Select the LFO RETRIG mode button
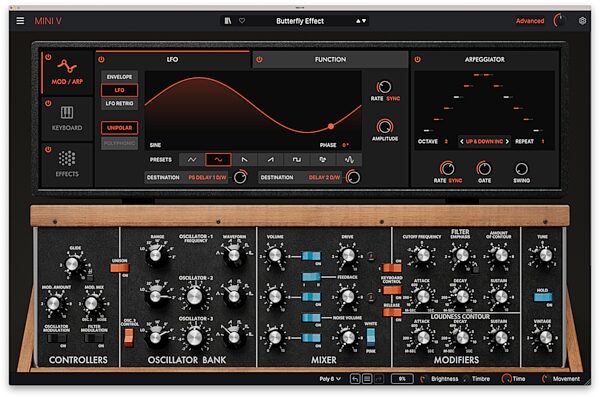Image resolution: width=600 pixels, height=397 pixels. pos(119,104)
